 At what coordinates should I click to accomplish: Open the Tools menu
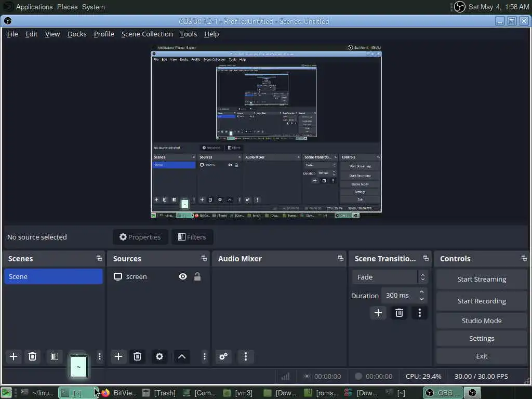[188, 34]
